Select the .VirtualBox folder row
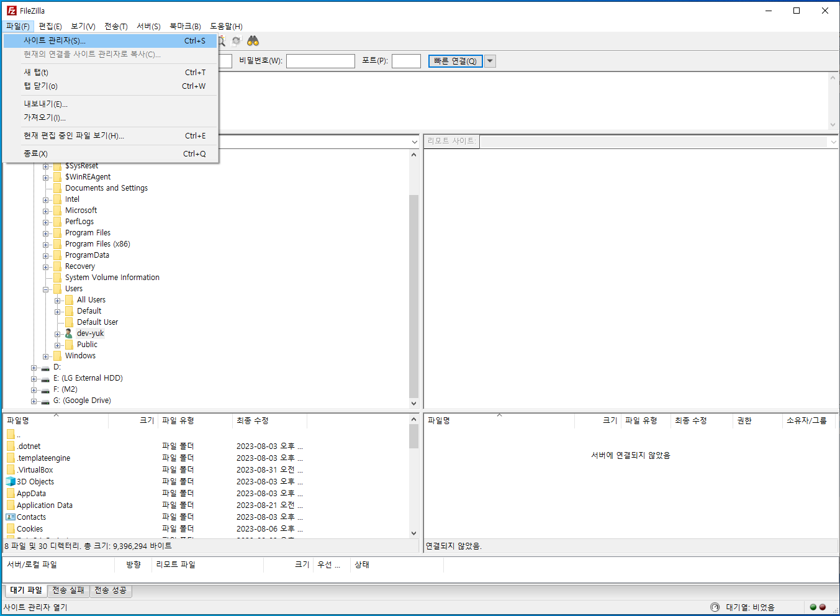 (206, 469)
